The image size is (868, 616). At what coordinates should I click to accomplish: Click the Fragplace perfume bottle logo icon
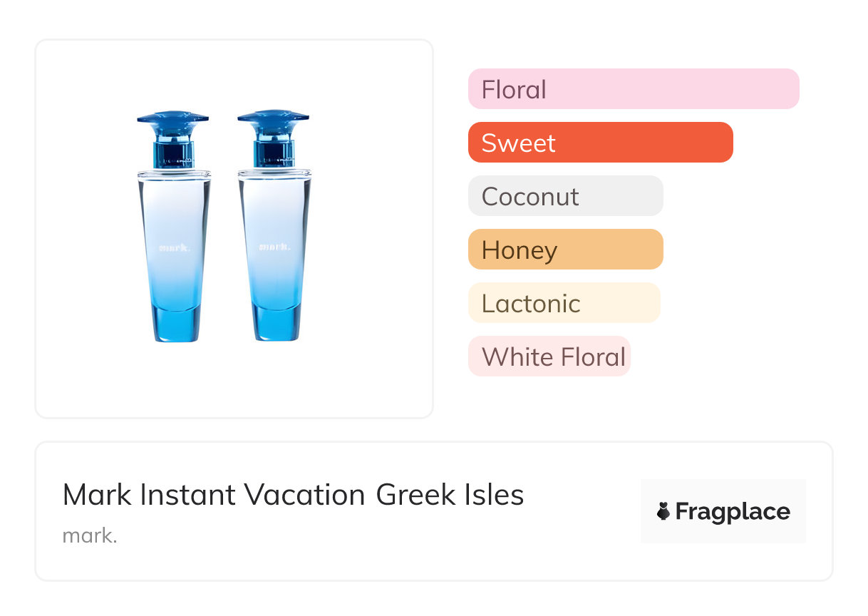point(663,511)
